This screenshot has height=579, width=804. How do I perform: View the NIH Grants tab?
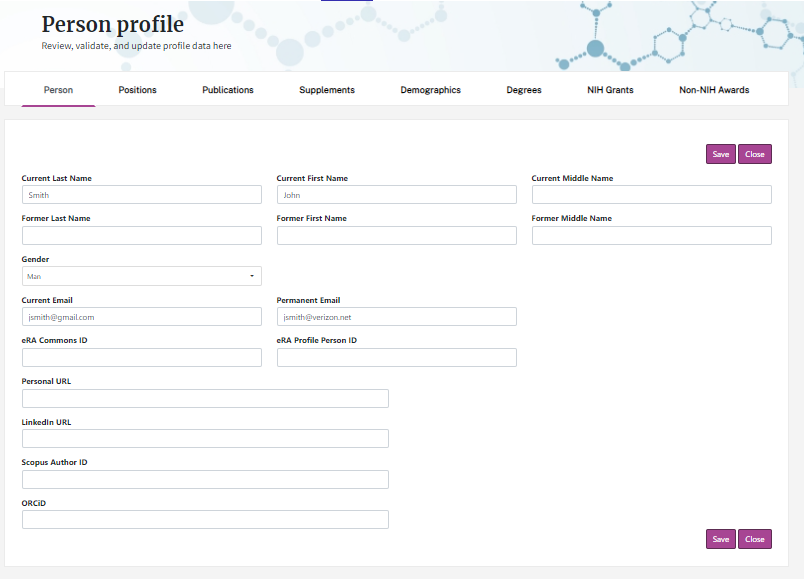[x=610, y=90]
